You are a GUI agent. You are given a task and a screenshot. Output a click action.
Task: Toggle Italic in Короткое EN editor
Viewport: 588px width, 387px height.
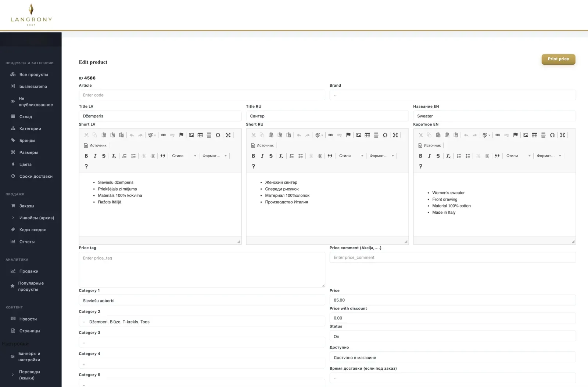pyautogui.click(x=430, y=156)
